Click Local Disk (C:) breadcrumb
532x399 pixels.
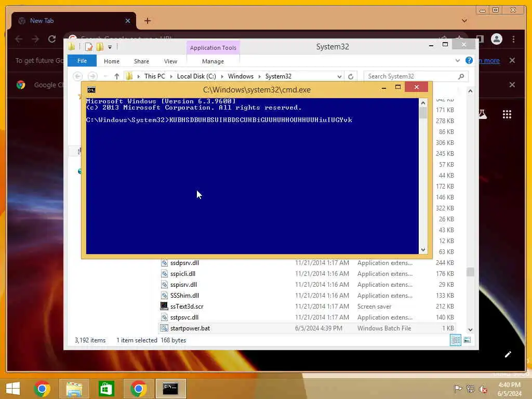(x=196, y=76)
